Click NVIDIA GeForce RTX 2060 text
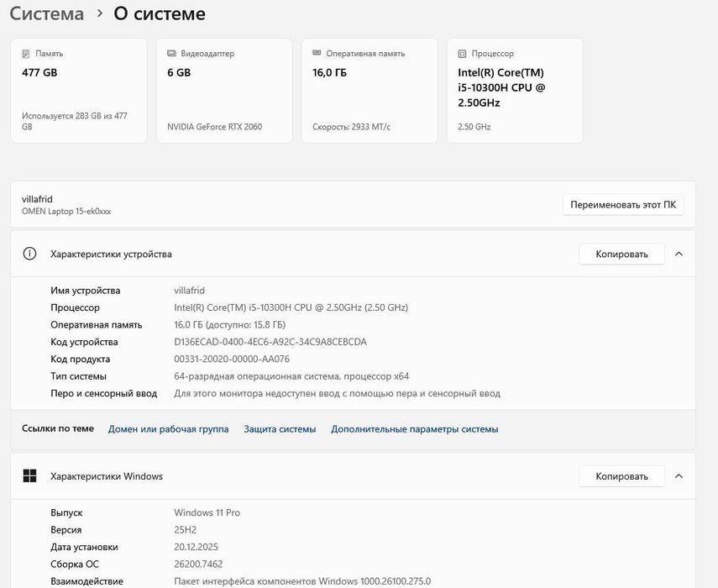718x588 pixels. (215, 127)
